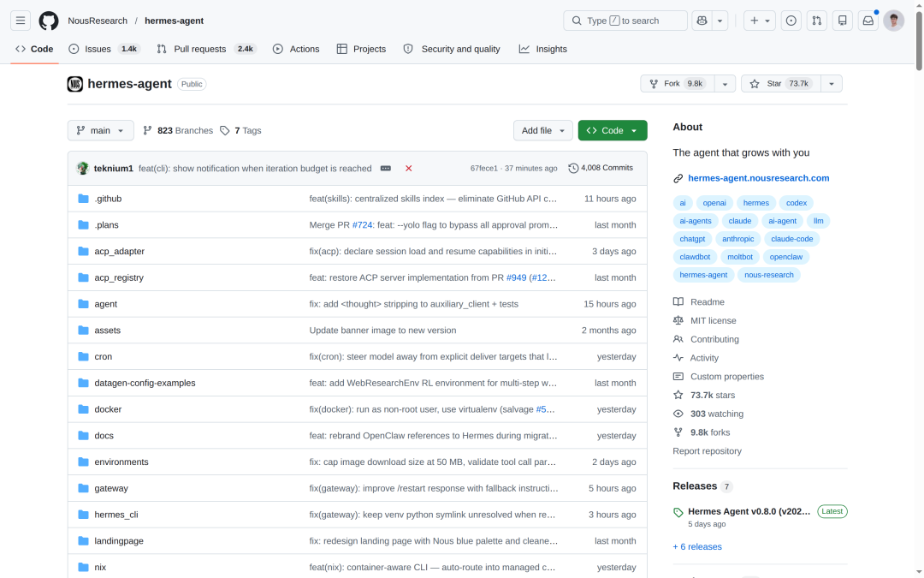View 4,008 Commits history
The height and width of the screenshot is (578, 924).
pyautogui.click(x=601, y=168)
